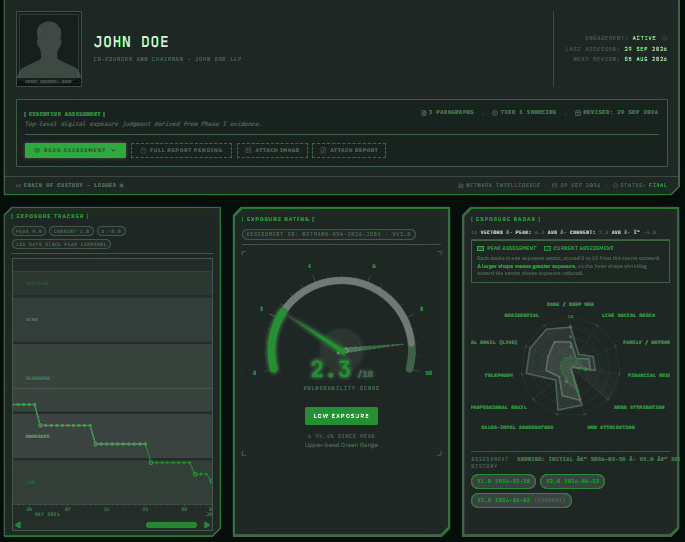Viewport: 685px width, 542px height.
Task: Click the calendar icon beside Revised date
Action: [578, 113]
